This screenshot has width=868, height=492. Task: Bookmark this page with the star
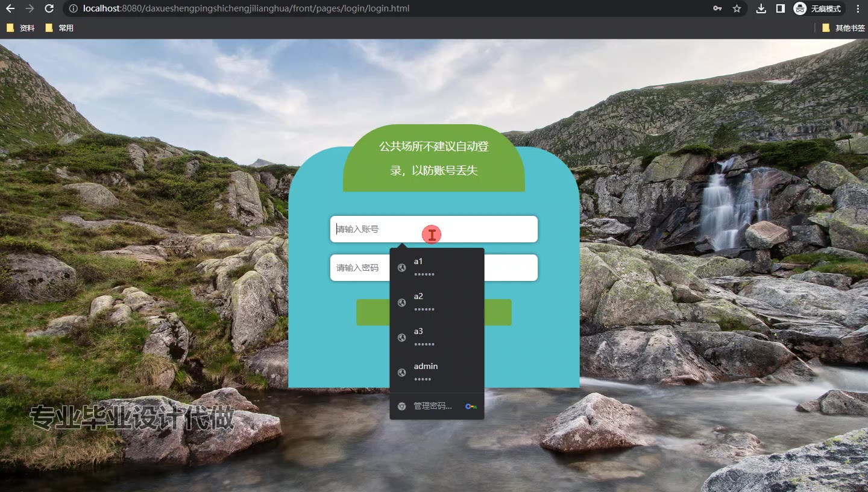click(x=737, y=8)
